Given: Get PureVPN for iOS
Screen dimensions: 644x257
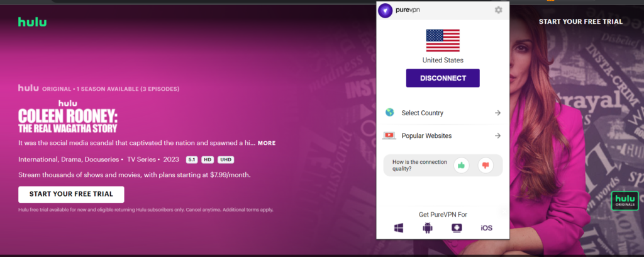Looking at the screenshot, I should pyautogui.click(x=486, y=227).
